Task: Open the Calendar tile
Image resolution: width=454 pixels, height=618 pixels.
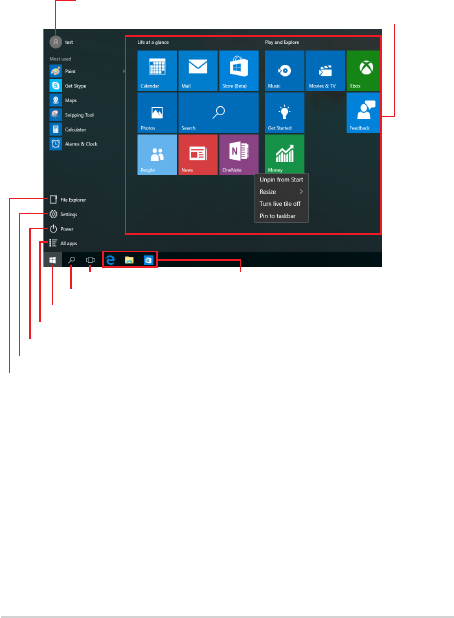Action: [x=157, y=71]
